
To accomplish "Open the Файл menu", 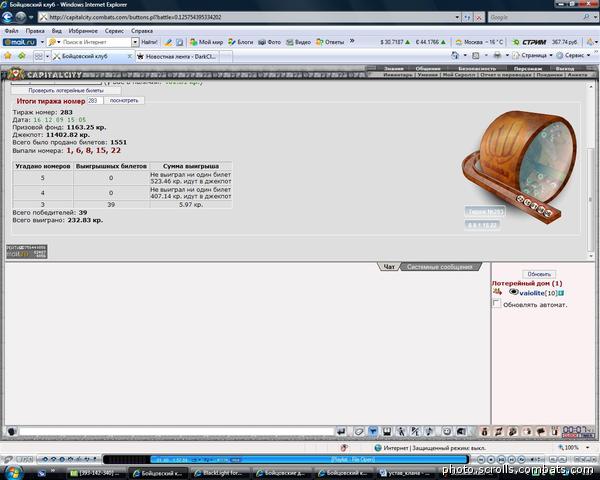I will click(x=11, y=31).
